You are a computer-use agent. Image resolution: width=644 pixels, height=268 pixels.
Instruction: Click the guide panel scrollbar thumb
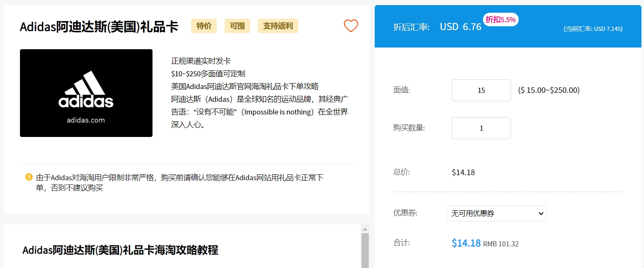(364, 250)
